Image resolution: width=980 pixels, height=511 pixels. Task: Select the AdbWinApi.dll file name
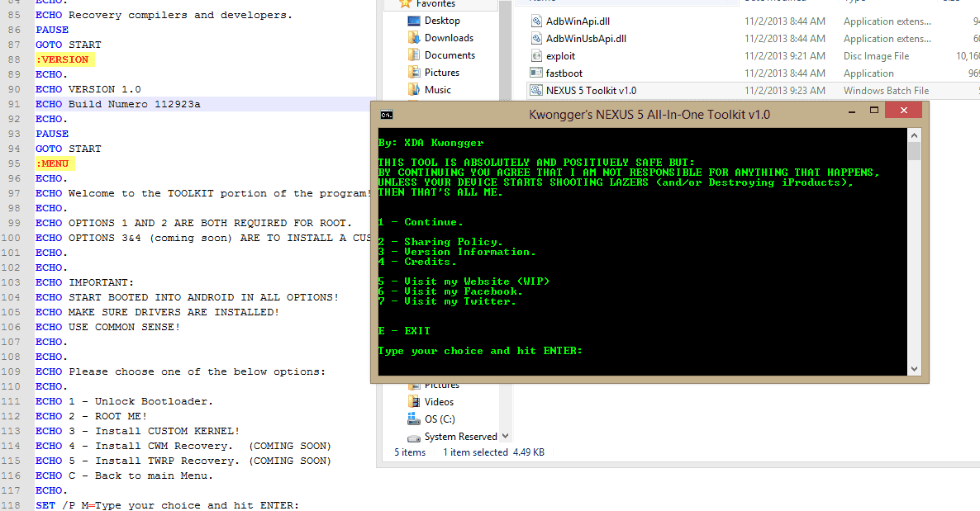(x=578, y=21)
